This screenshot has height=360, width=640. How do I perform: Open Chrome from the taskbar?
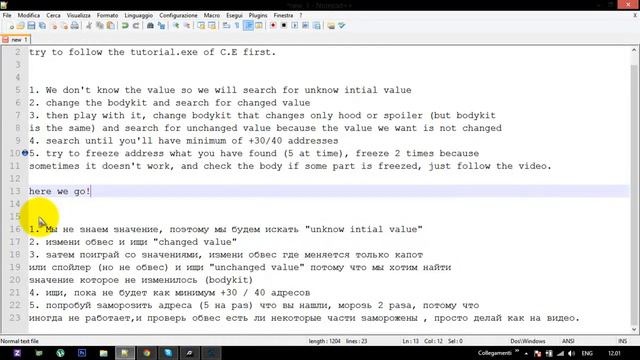[x=147, y=353]
